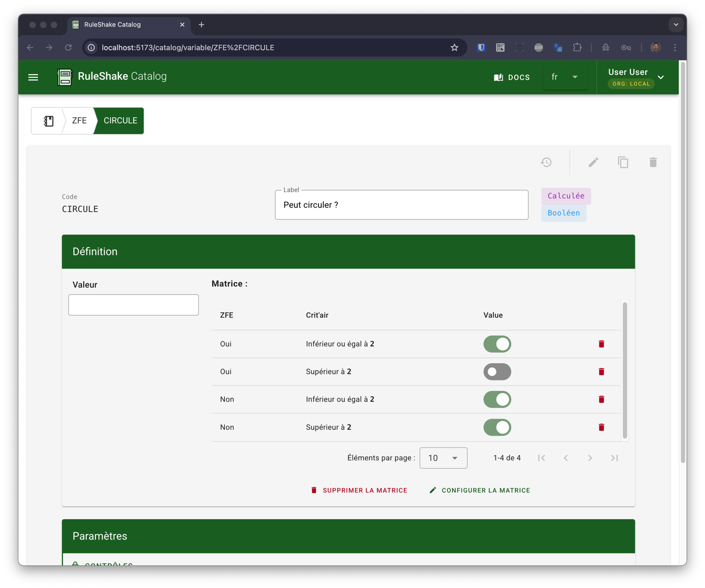This screenshot has width=705, height=588.
Task: Click the catalog notebook breadcrumb icon
Action: (x=48, y=121)
